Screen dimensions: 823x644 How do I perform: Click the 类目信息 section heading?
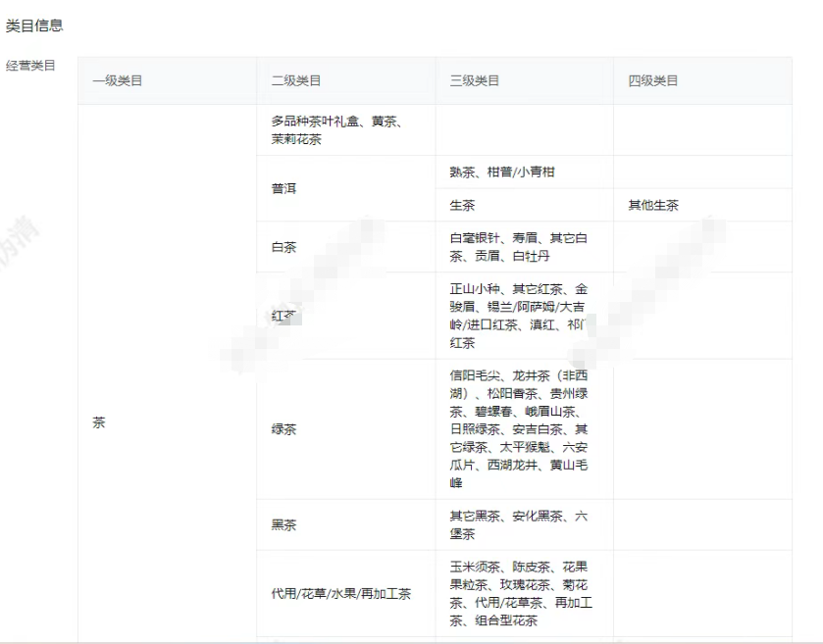34,26
